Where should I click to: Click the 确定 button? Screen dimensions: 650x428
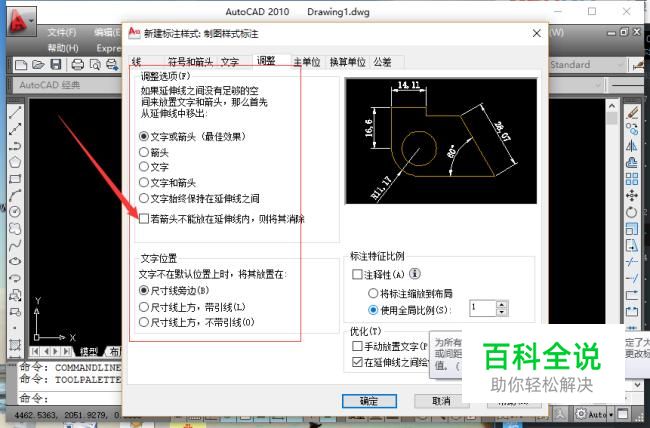[369, 401]
